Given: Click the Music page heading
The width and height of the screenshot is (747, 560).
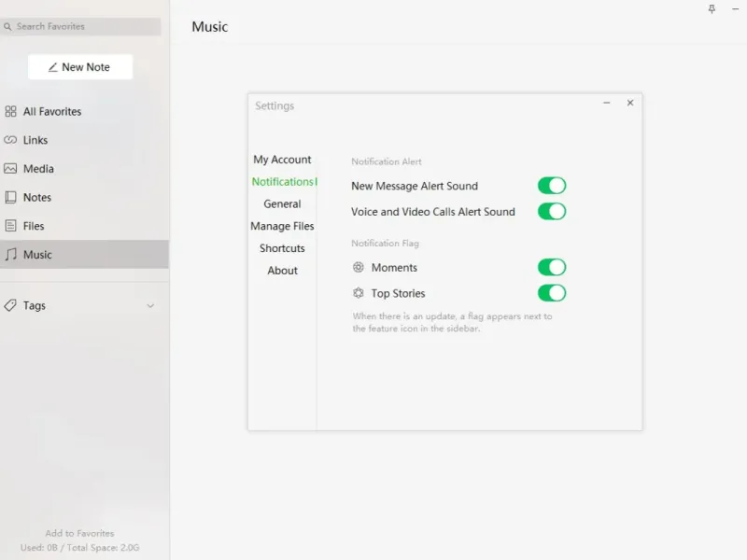Looking at the screenshot, I should click(209, 27).
